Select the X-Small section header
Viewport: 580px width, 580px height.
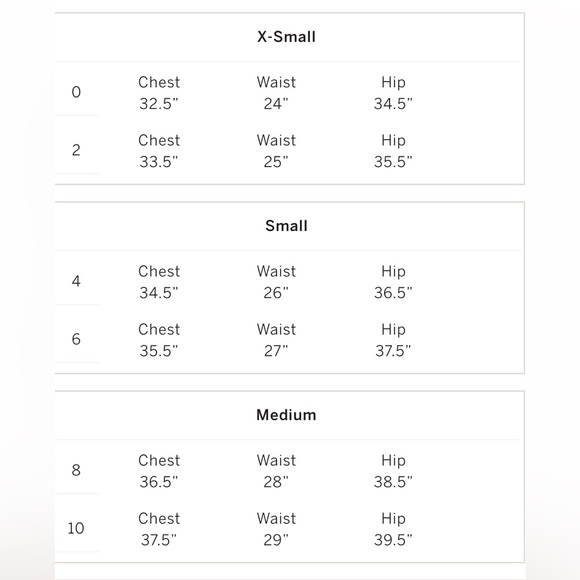pyautogui.click(x=286, y=37)
